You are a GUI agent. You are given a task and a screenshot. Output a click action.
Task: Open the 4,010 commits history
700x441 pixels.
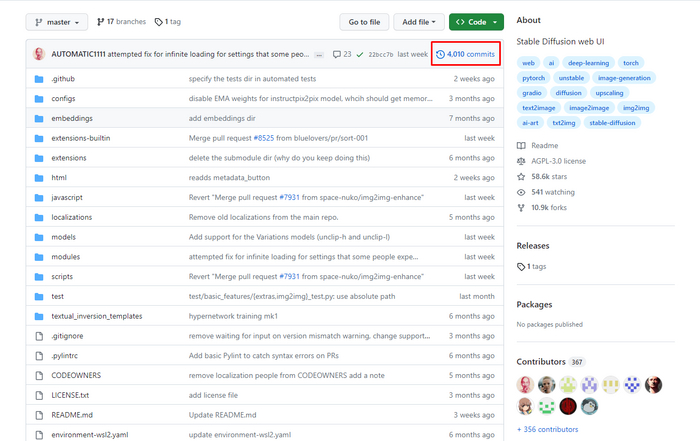click(466, 54)
